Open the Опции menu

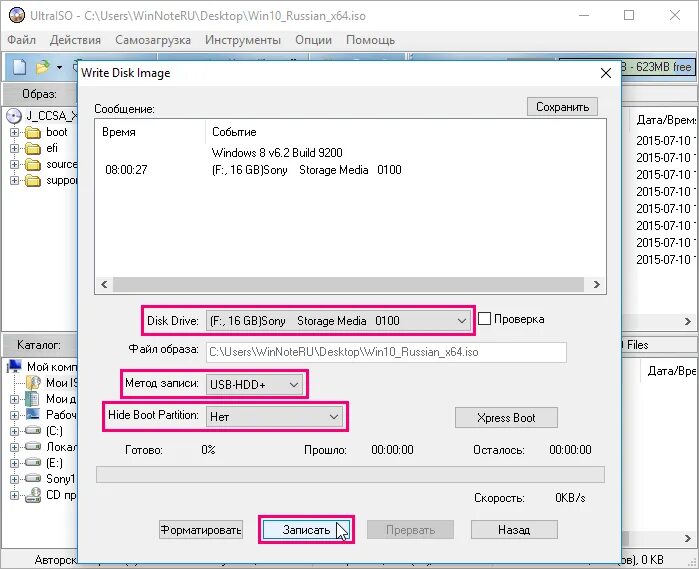(313, 40)
